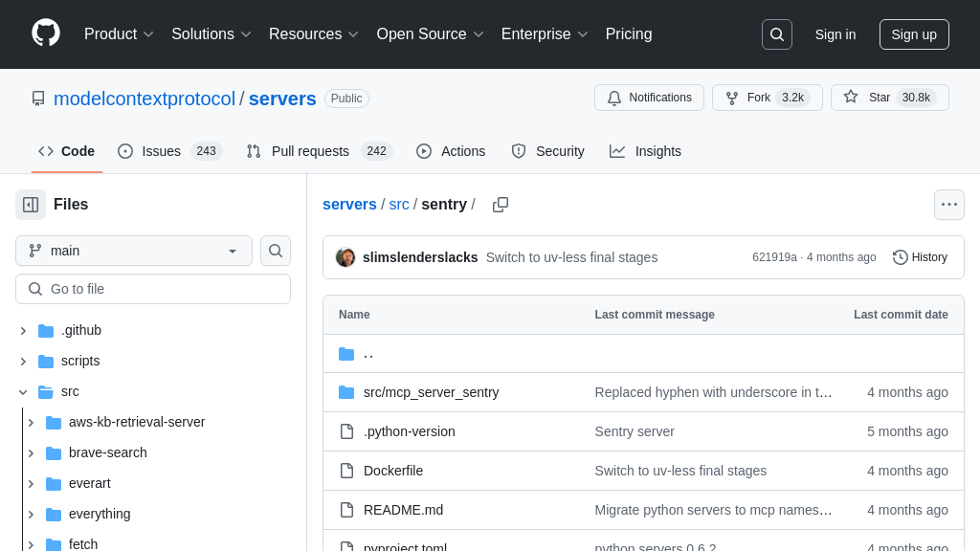Star the repository
980x551 pixels.
(889, 98)
